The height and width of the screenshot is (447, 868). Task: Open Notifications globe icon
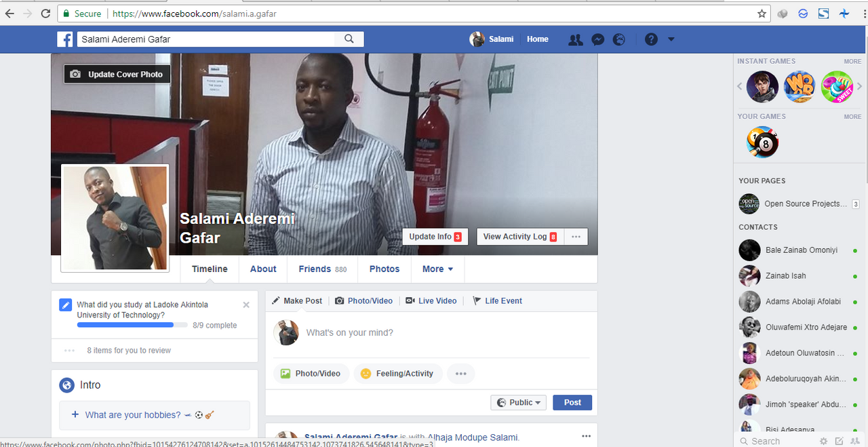[x=619, y=39]
